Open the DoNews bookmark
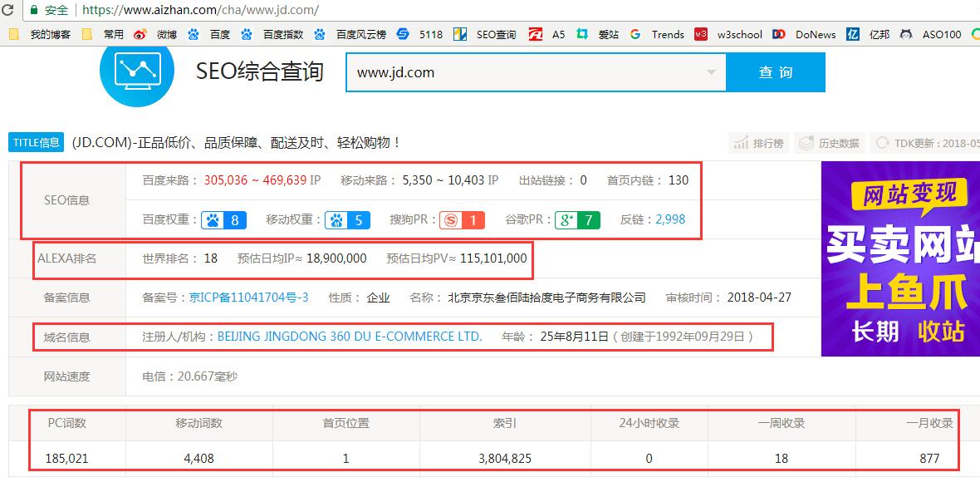This screenshot has height=482, width=980. pos(805,34)
